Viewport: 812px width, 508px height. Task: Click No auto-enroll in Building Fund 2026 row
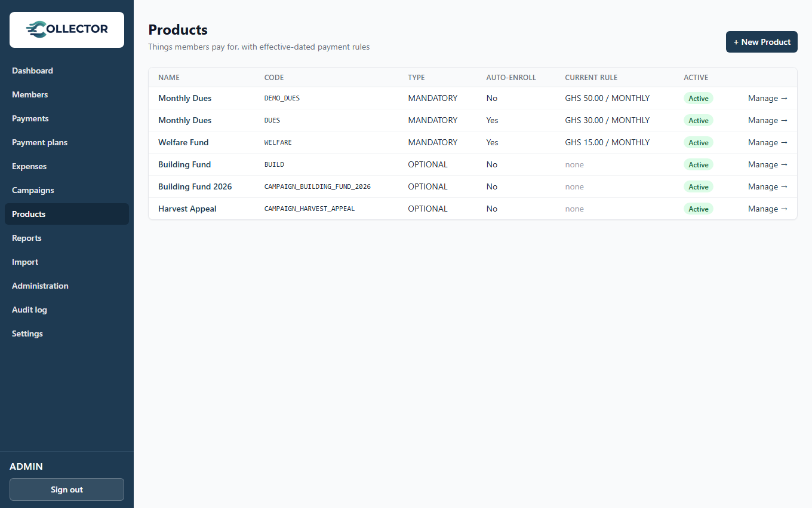point(492,186)
